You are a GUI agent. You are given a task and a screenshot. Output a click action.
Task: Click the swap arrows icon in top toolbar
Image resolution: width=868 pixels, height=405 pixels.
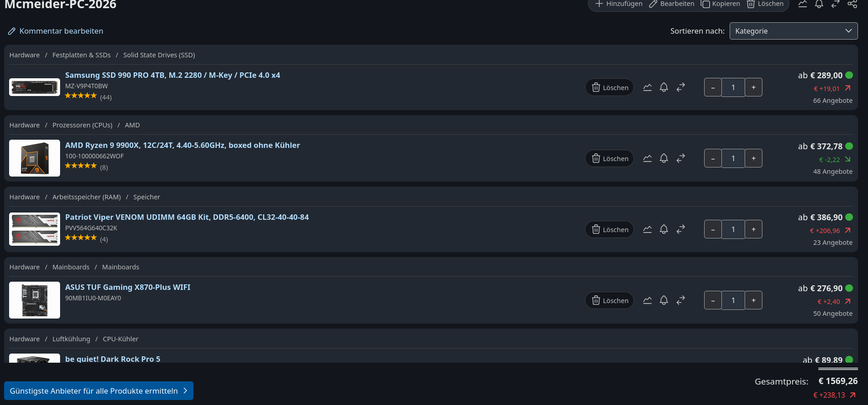point(835,4)
